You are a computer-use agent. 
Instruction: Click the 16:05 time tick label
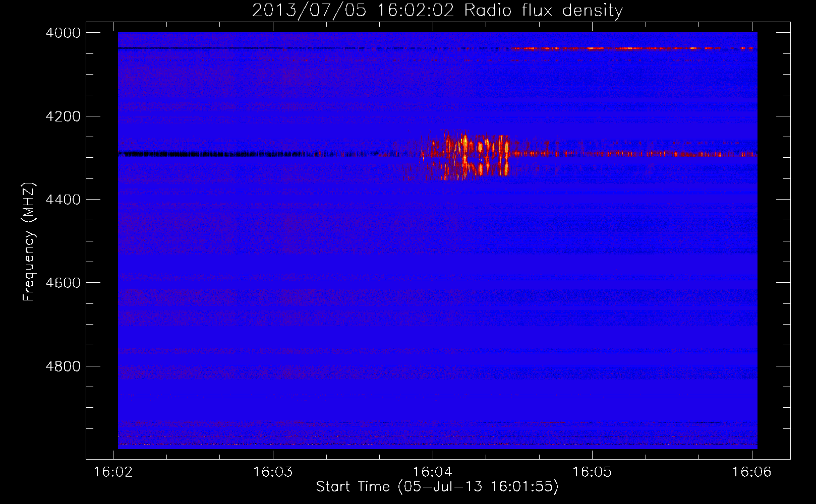[592, 472]
